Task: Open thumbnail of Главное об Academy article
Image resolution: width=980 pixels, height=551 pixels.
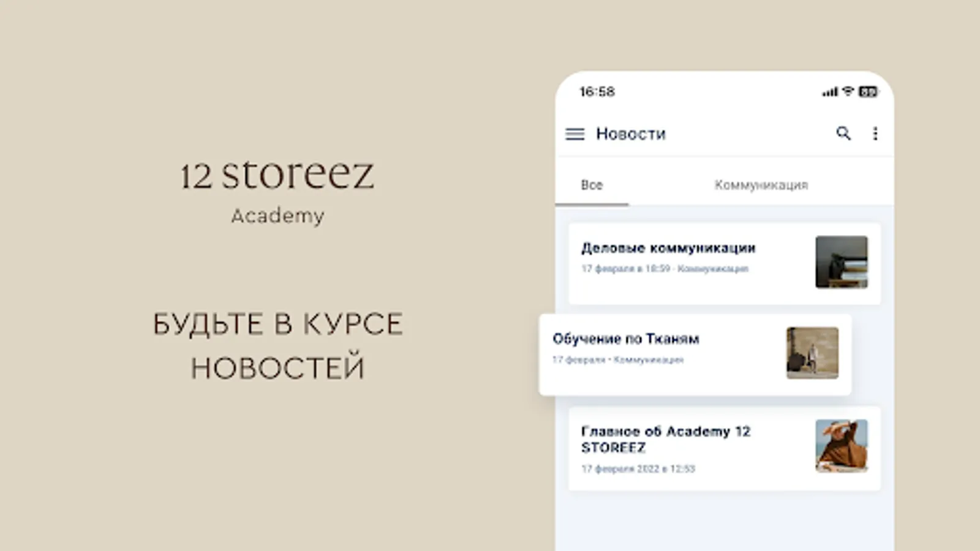Action: [842, 446]
